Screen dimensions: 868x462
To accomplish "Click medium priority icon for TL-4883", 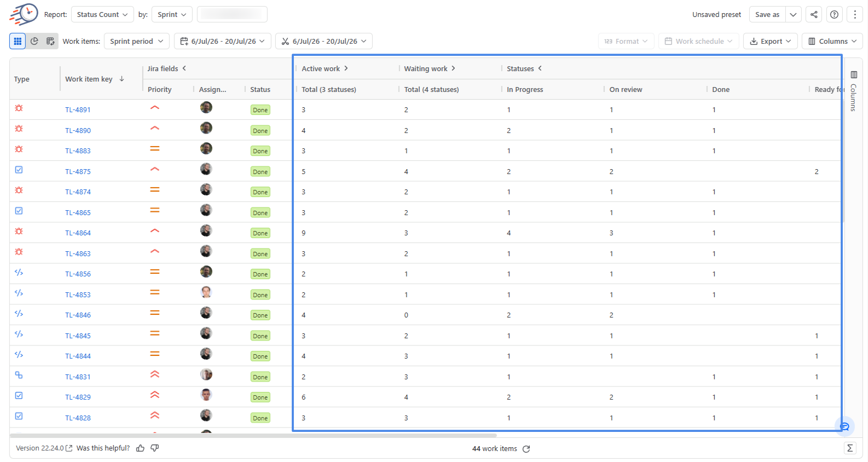I will [155, 149].
